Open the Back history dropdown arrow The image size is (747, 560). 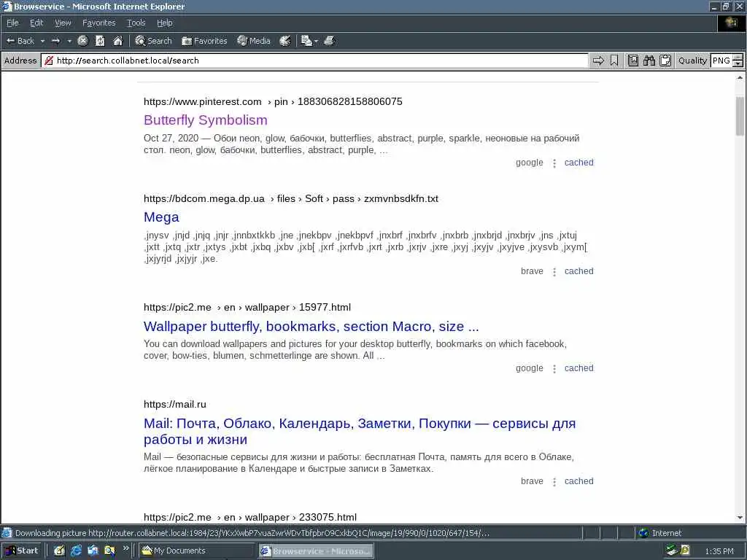point(42,41)
